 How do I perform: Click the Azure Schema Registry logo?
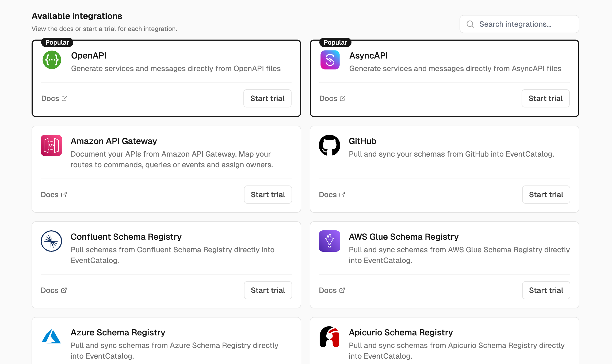51,336
